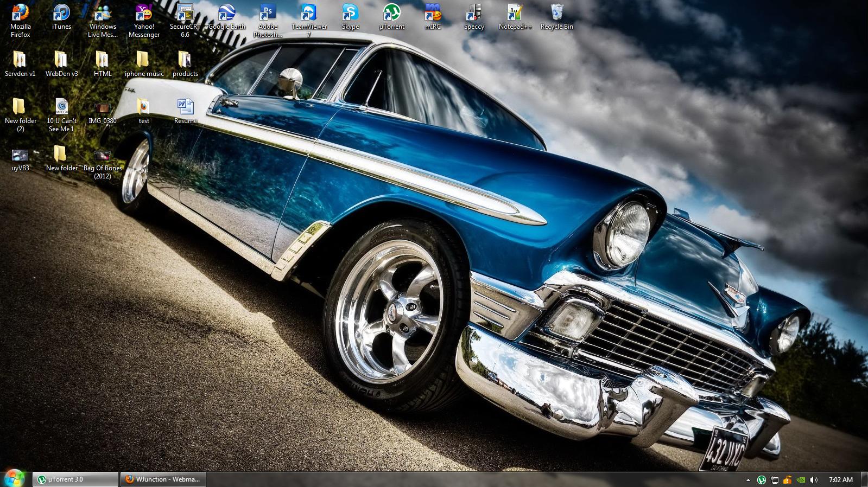Open the TeamViewer 7 icon
This screenshot has height=487, width=868.
click(309, 21)
